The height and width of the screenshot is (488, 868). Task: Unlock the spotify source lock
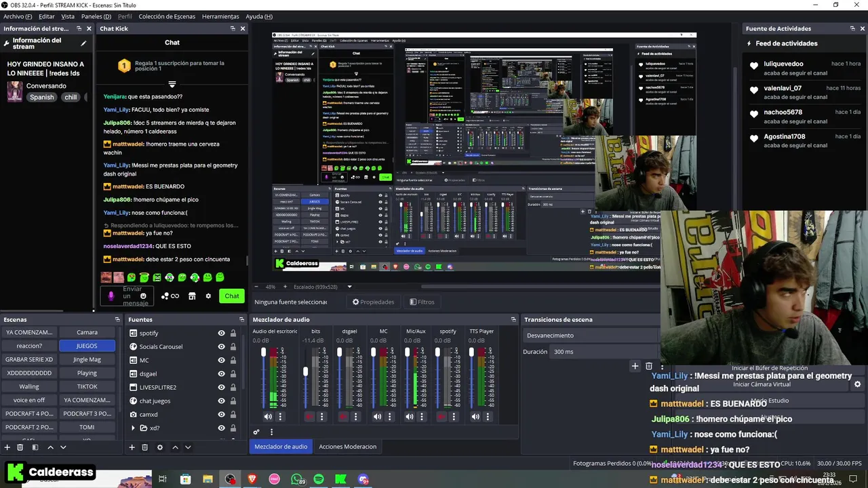(233, 333)
